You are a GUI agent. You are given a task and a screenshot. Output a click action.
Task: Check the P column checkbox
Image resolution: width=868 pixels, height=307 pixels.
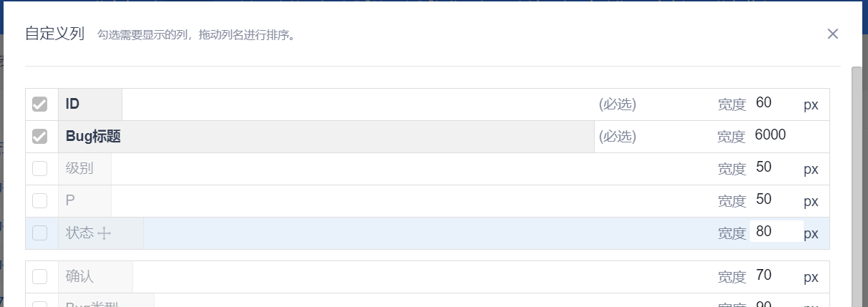pos(40,200)
